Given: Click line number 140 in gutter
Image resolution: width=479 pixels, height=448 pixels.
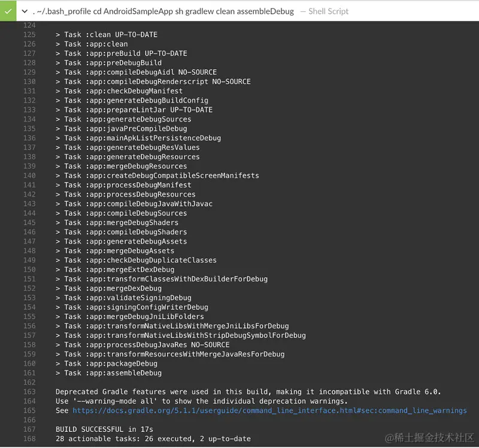Looking at the screenshot, I should [29, 175].
